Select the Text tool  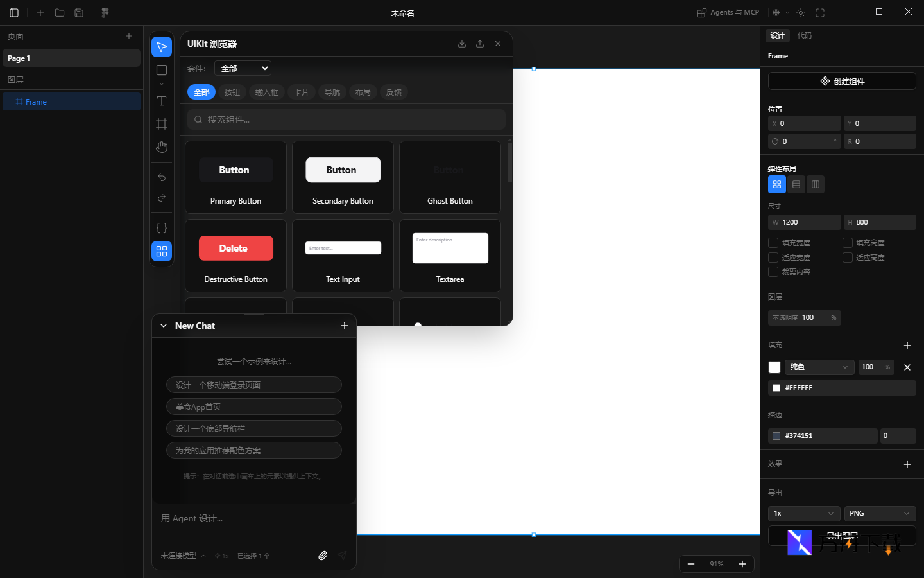(x=161, y=101)
